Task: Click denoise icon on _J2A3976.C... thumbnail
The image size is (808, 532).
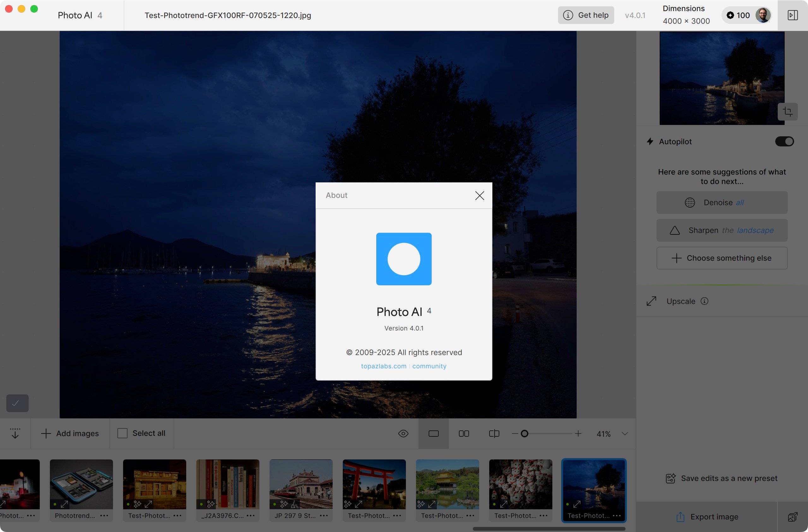Action: [211, 504]
